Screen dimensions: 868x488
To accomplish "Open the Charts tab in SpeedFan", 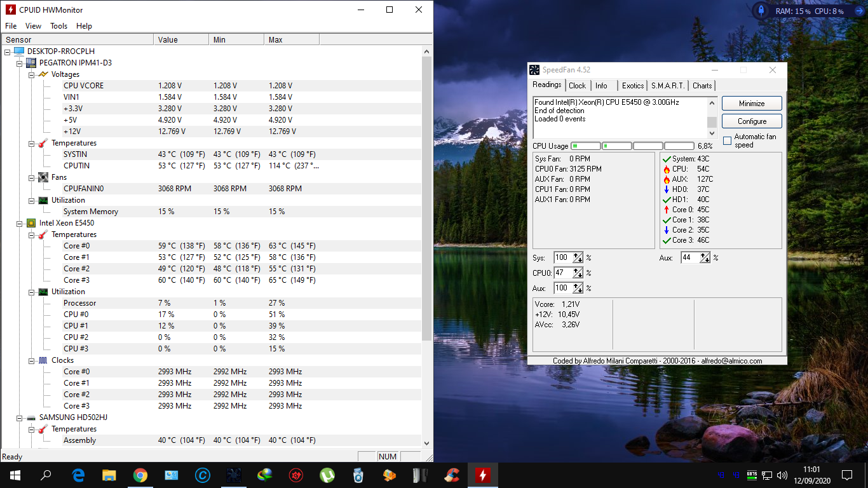I will pos(702,86).
